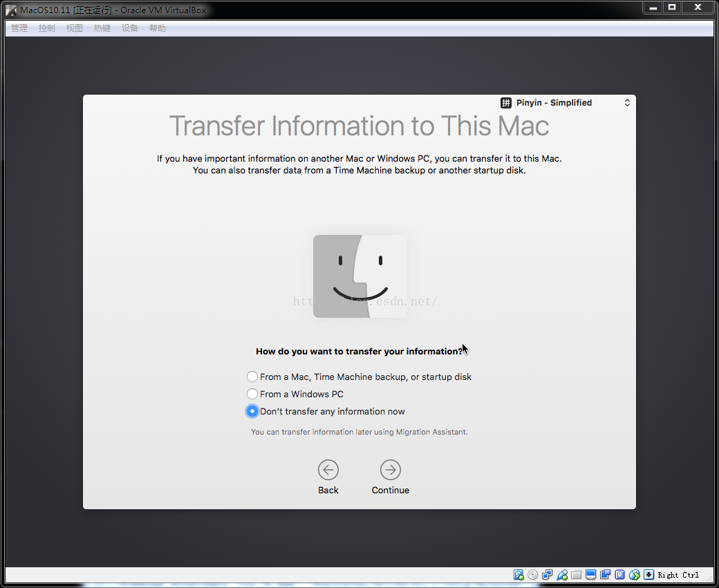Click the video capture icon in status bar
This screenshot has width=719, height=588.
[x=606, y=575]
